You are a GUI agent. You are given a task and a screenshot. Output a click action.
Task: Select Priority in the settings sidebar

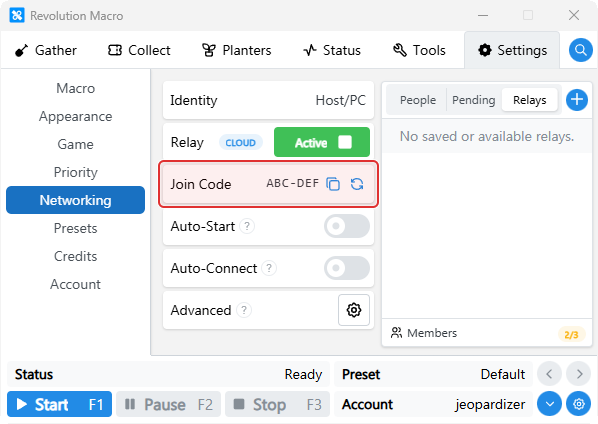(x=76, y=172)
